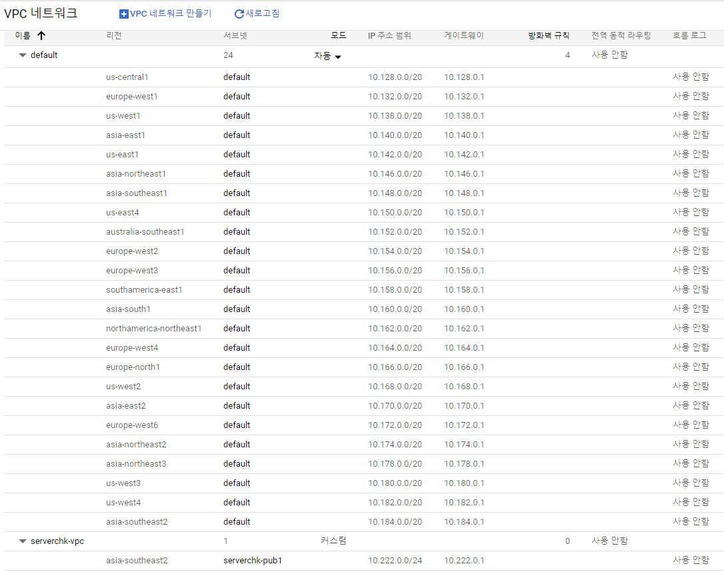Open the default subnet in asia-east1
Image resolution: width=724 pixels, height=588 pixels.
click(237, 135)
